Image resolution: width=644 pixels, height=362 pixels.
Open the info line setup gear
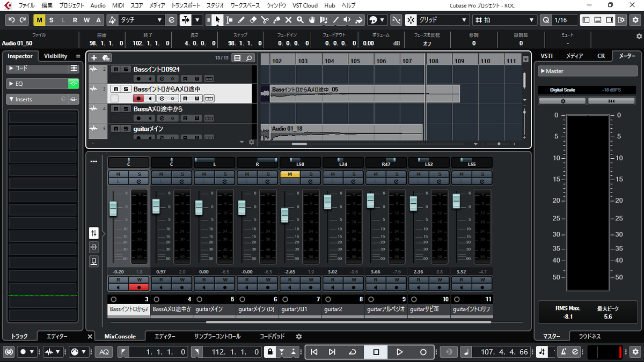639,36
